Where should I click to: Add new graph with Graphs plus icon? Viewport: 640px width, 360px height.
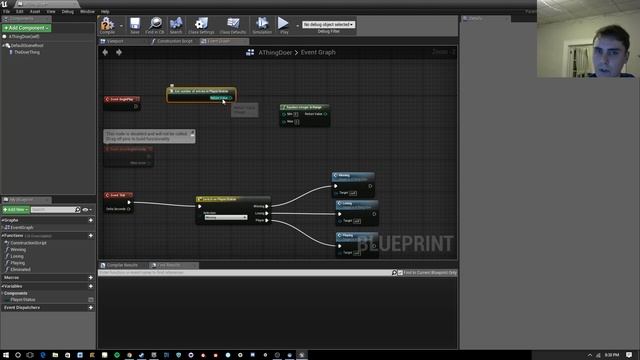coord(91,220)
